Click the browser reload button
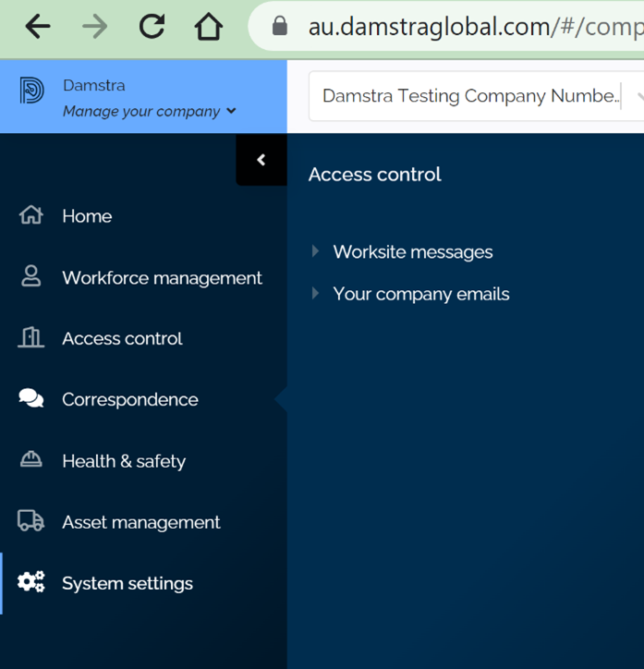Screen dimensions: 644x669 pyautogui.click(x=152, y=27)
